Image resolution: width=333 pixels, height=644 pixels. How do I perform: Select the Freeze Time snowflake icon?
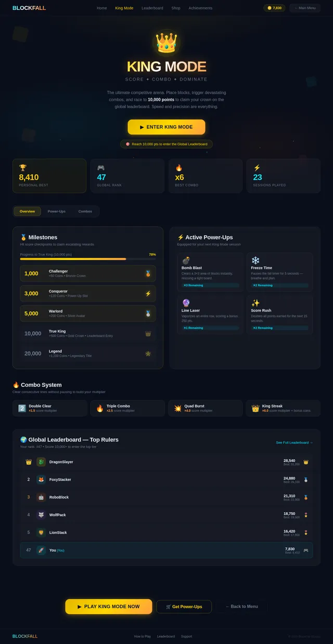coord(255,260)
